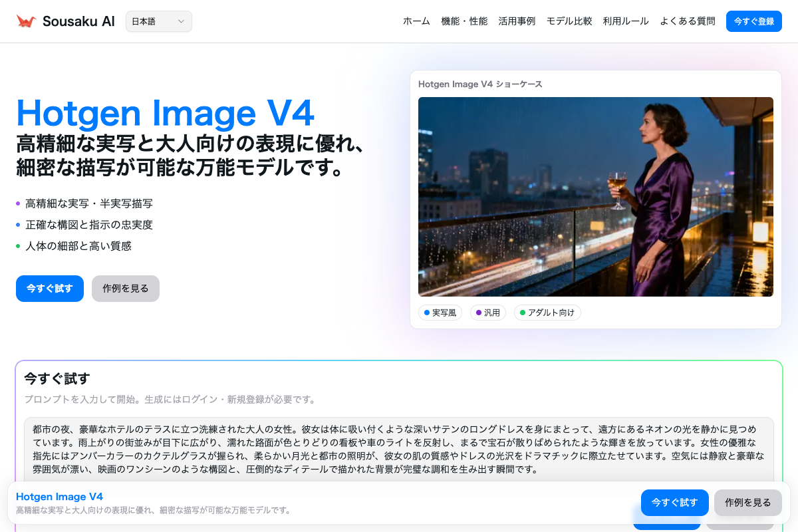Go to ホーム in navigation
Viewport: 798px width, 532px height.
tap(416, 21)
